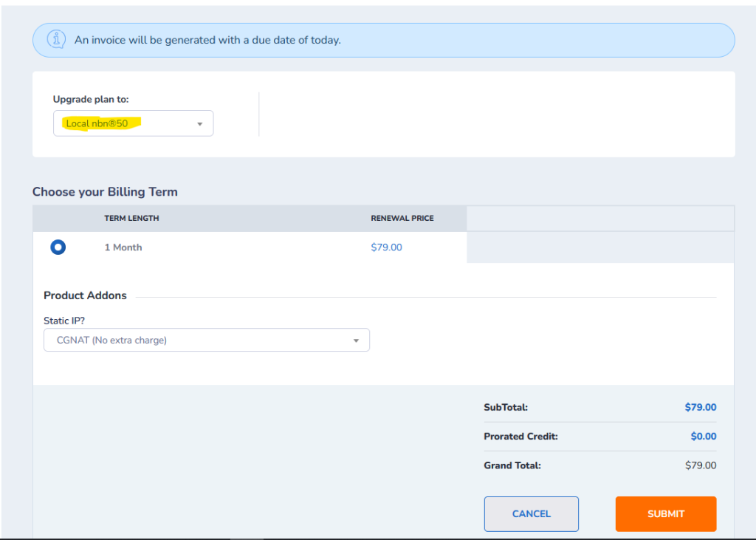This screenshot has height=540, width=756.
Task: Click the info icon in the invoice notice
Action: coord(56,40)
